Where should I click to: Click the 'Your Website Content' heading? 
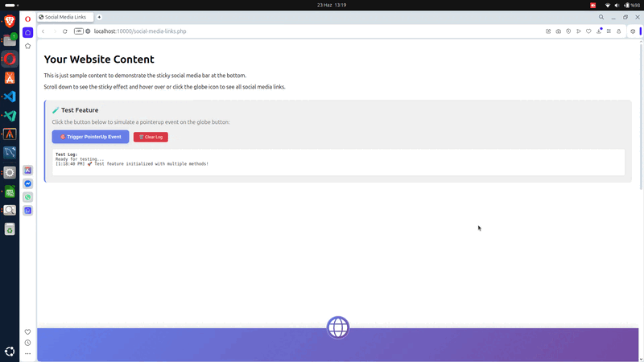(99, 59)
